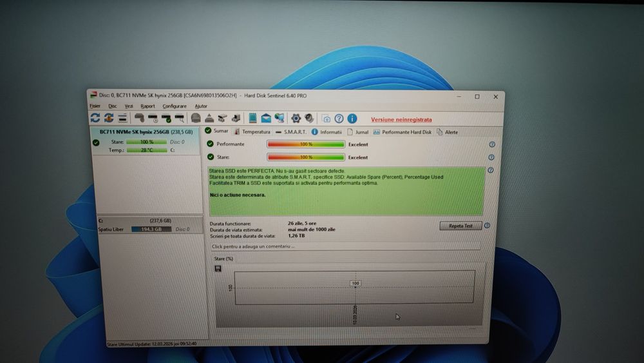Switch to the S.M.A.R.T. tab
The image size is (644, 363).
[x=291, y=132]
